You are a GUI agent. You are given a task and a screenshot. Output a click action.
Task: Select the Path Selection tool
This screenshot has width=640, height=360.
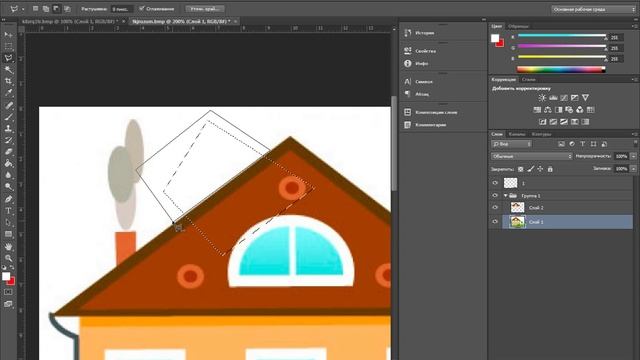point(8,223)
